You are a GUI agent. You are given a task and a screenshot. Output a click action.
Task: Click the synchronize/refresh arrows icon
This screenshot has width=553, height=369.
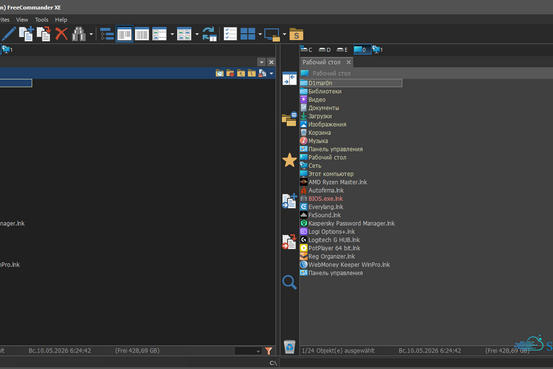point(209,34)
